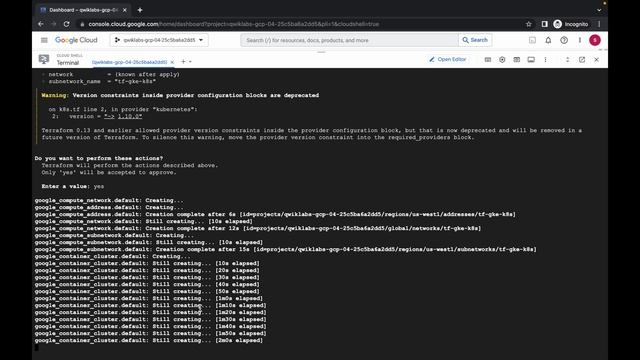
Task: Click the 'Enter a value: yes' line
Action: click(73, 186)
